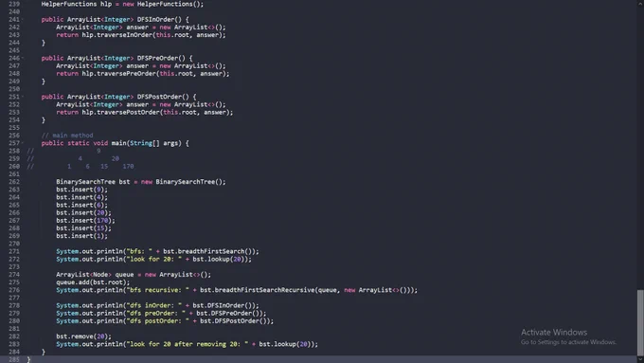Screen dimensions: 644x363
Task: Click the final closing brace on line 285
Action: (x=28, y=360)
